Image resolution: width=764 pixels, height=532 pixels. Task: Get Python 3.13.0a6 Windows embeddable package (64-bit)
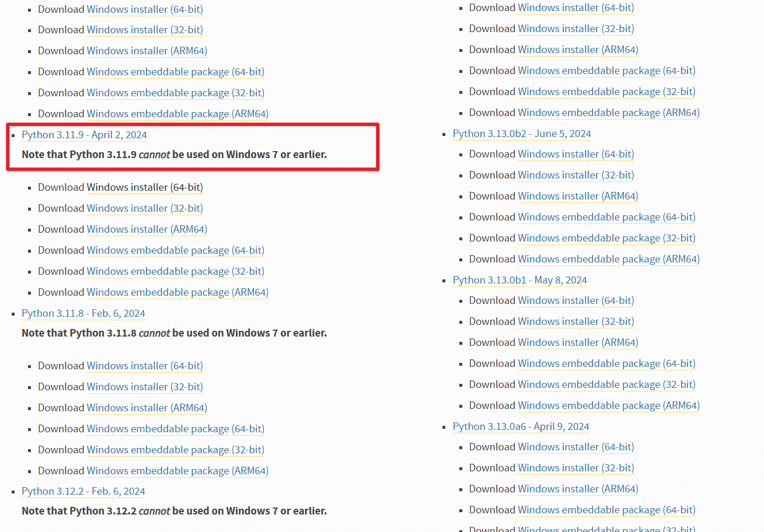tap(607, 510)
